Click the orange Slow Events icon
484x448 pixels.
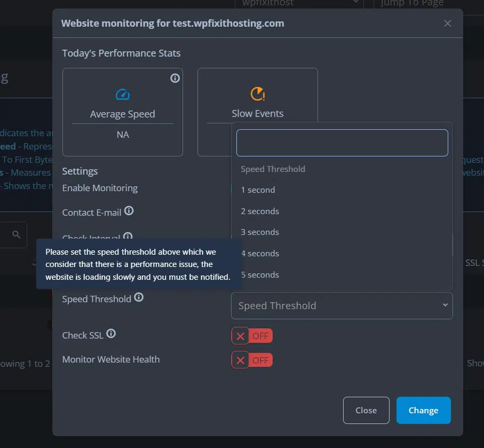click(258, 94)
